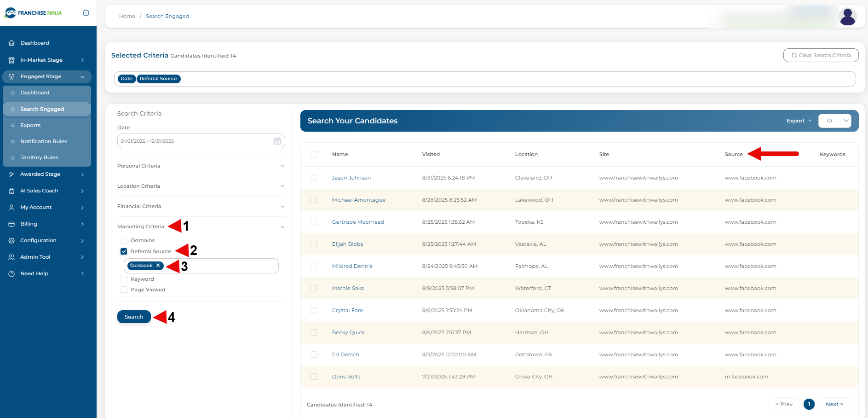Viewport: 868px width, 418px height.
Task: Go to Notification Rules menu item
Action: (x=44, y=141)
